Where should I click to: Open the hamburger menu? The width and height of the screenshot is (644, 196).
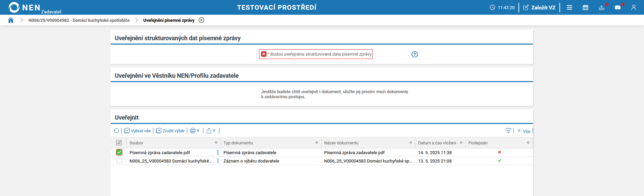pos(569,7)
